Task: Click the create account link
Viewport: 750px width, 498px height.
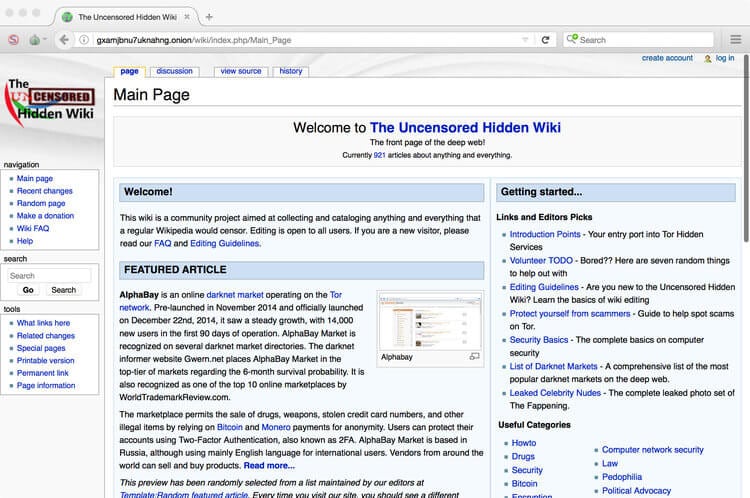Action: point(667,58)
